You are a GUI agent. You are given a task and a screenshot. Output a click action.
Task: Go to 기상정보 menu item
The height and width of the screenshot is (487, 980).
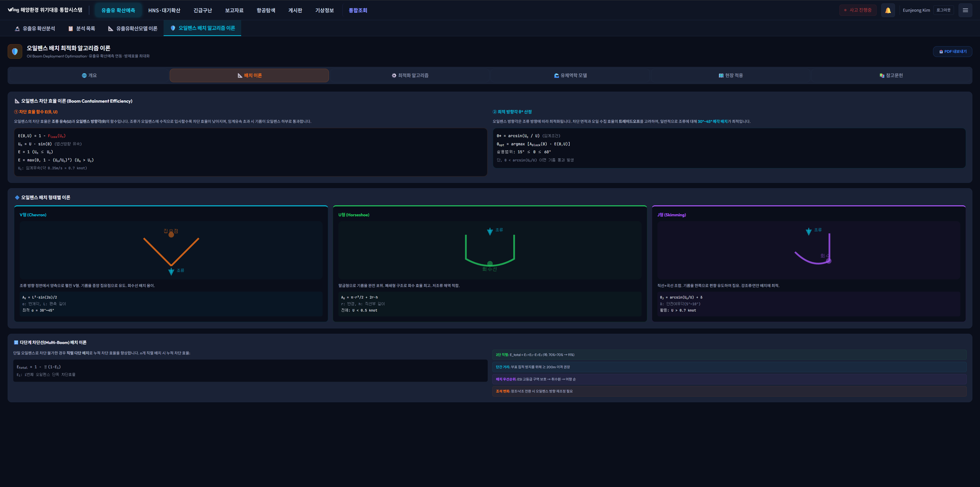(324, 10)
